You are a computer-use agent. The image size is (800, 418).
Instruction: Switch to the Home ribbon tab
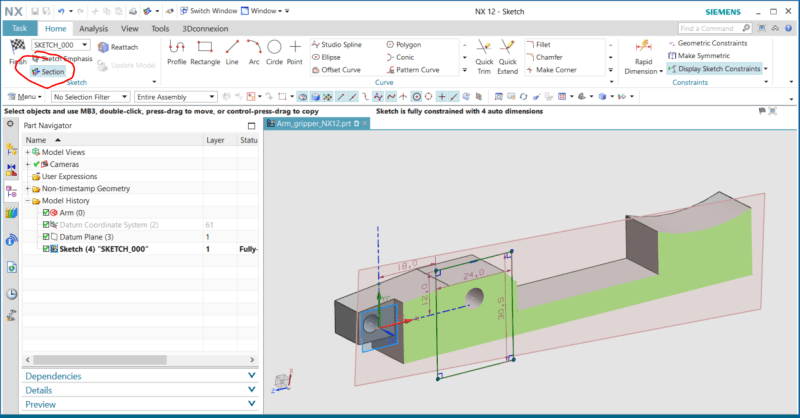click(55, 29)
